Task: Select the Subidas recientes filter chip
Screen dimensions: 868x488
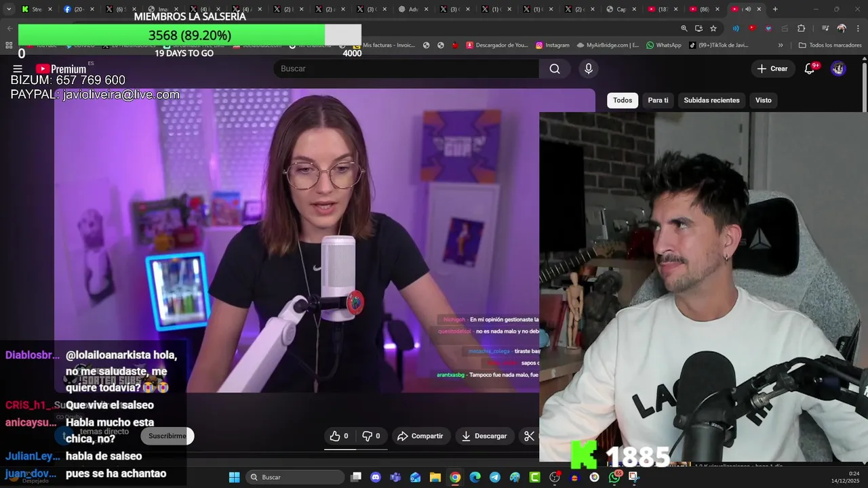Action: pos(711,100)
